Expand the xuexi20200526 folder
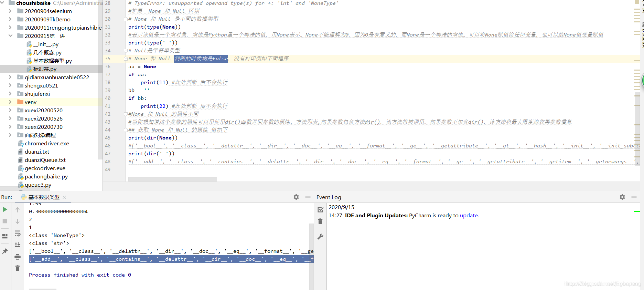The width and height of the screenshot is (644, 290). click(x=10, y=118)
